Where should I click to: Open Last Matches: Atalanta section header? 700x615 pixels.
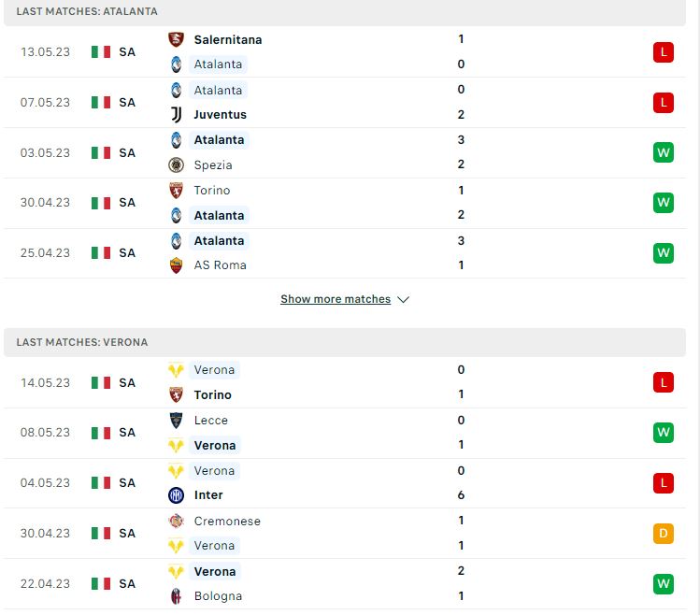tap(345, 11)
